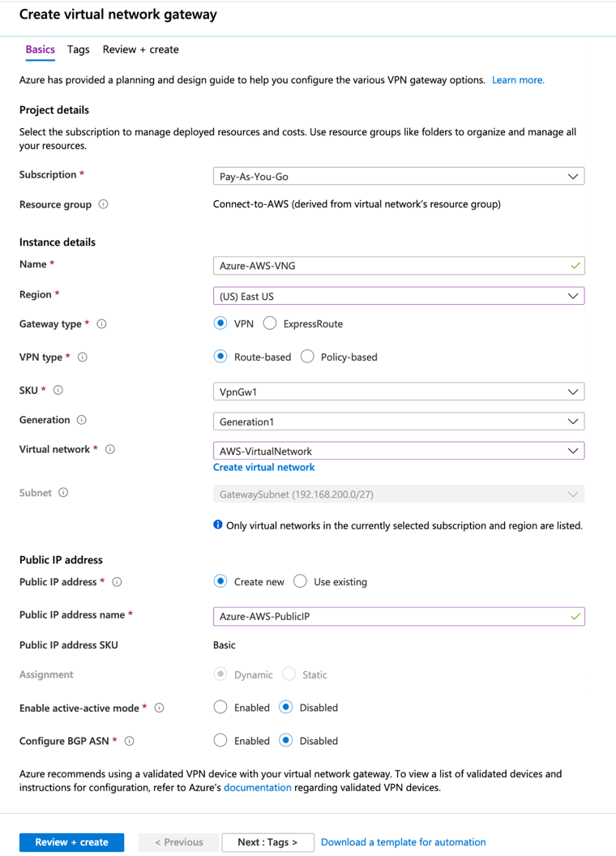Switch VPN type to Policy-based
The height and width of the screenshot is (856, 616).
click(x=306, y=357)
